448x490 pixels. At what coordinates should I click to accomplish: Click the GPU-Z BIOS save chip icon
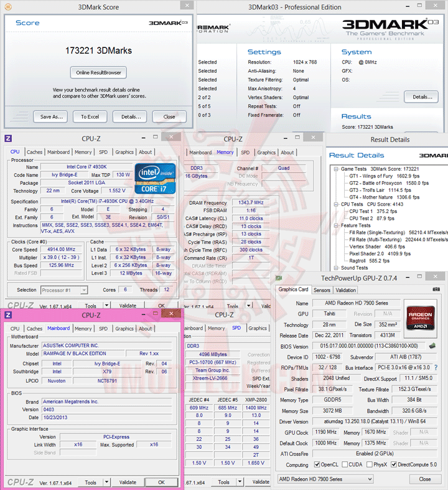click(x=432, y=346)
